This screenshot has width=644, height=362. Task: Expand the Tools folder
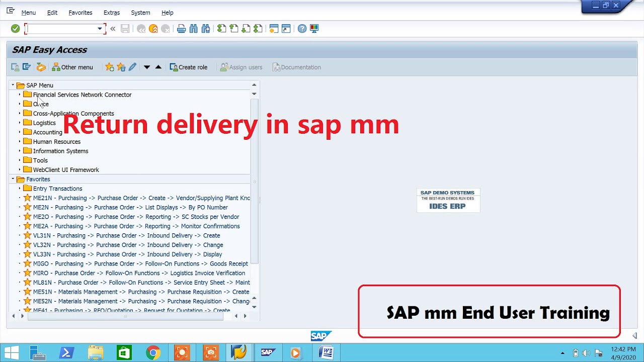20,160
